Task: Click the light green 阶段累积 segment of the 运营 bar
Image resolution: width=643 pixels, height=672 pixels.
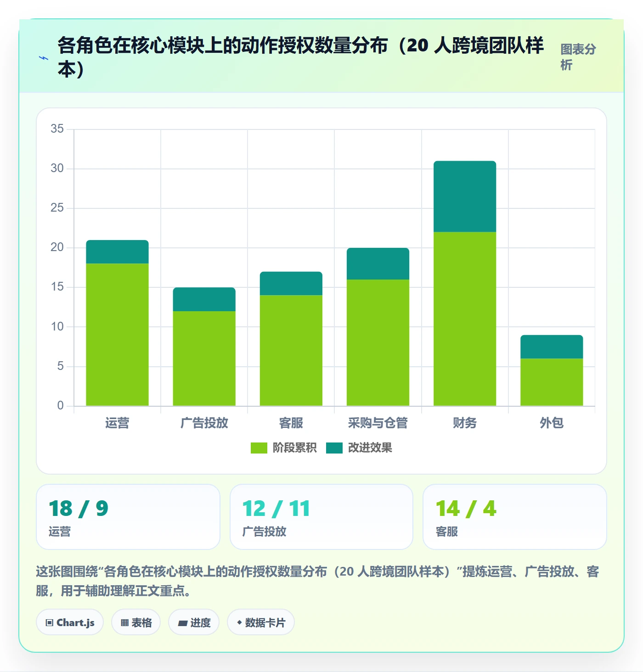Action: 117,335
